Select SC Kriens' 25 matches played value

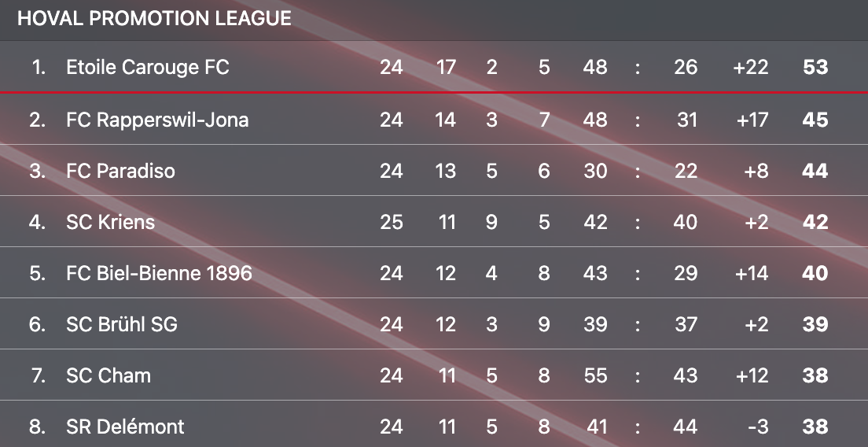[x=392, y=222]
